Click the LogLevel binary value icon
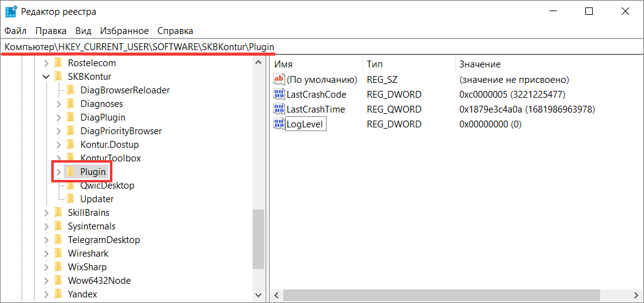This screenshot has width=644, height=303. pyautogui.click(x=279, y=124)
